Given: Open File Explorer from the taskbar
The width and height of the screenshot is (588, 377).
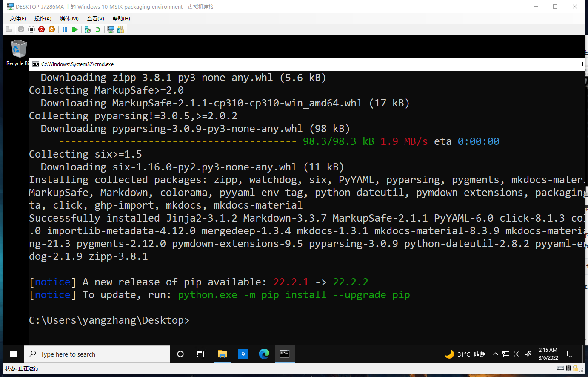Looking at the screenshot, I should 222,354.
